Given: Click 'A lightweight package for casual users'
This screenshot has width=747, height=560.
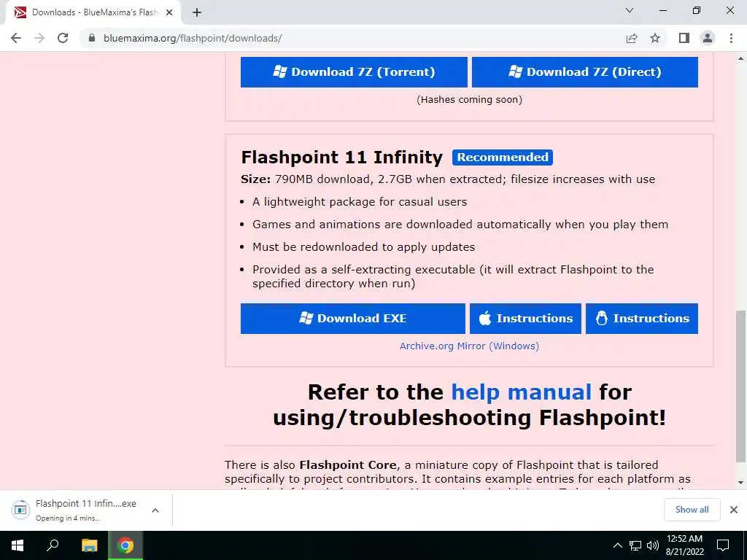Looking at the screenshot, I should pyautogui.click(x=360, y=202).
